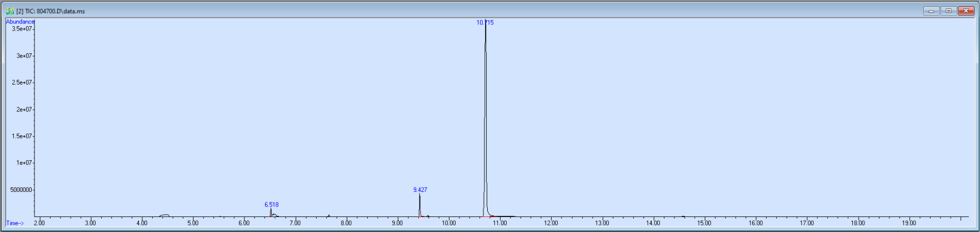
Task: Maximize the TIC chromatogram window
Action: pos(948,11)
